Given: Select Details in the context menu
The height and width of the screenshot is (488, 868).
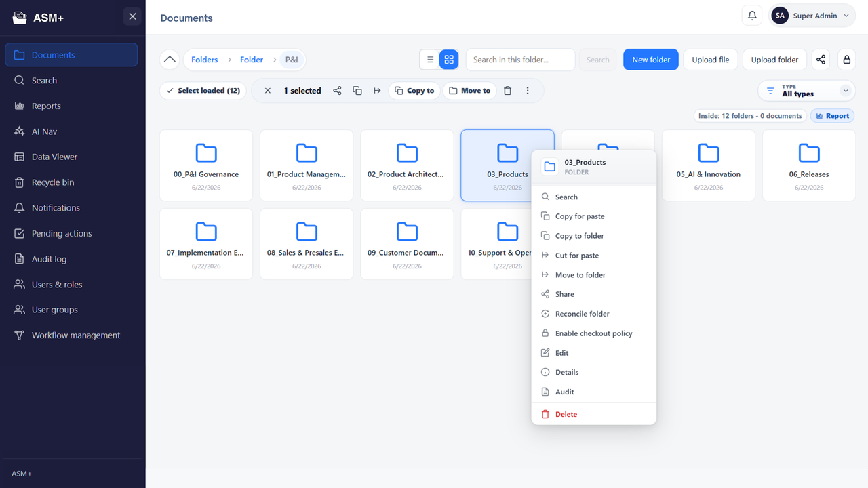Looking at the screenshot, I should 594,372.
